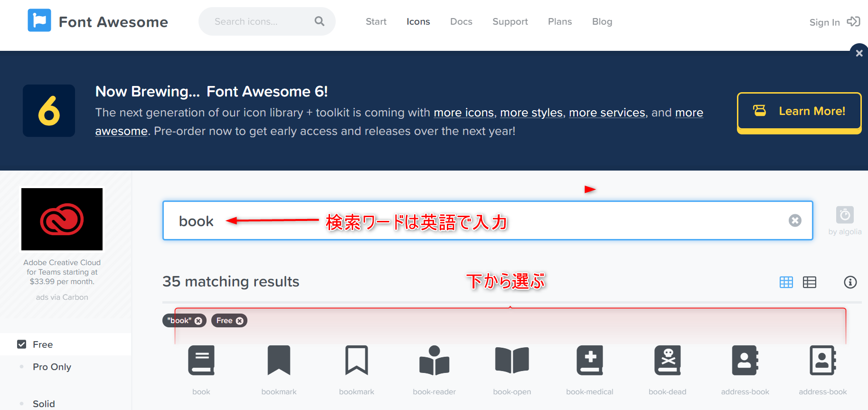Click the Sign In arrow icon
The height and width of the screenshot is (410, 868).
pos(853,21)
